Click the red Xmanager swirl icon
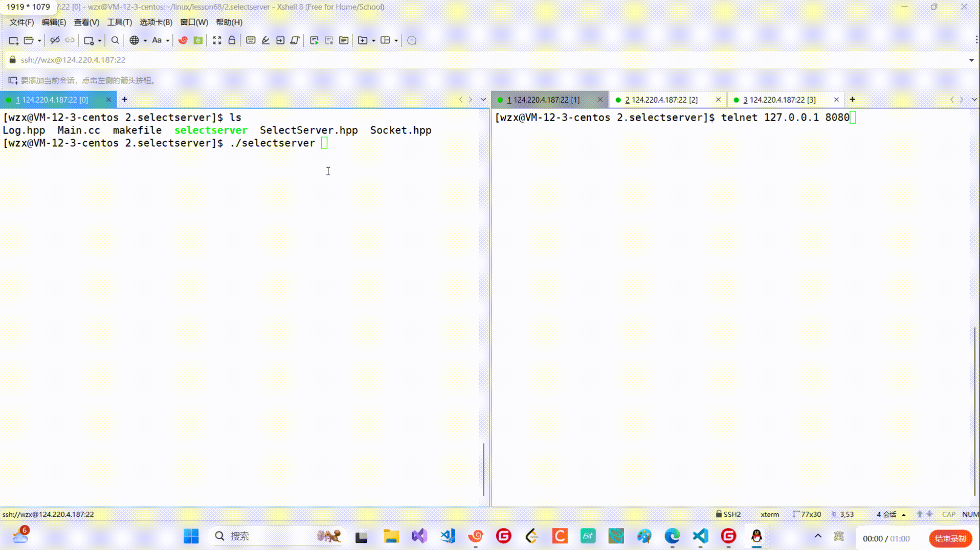Image resolution: width=980 pixels, height=550 pixels. pyautogui.click(x=183, y=40)
